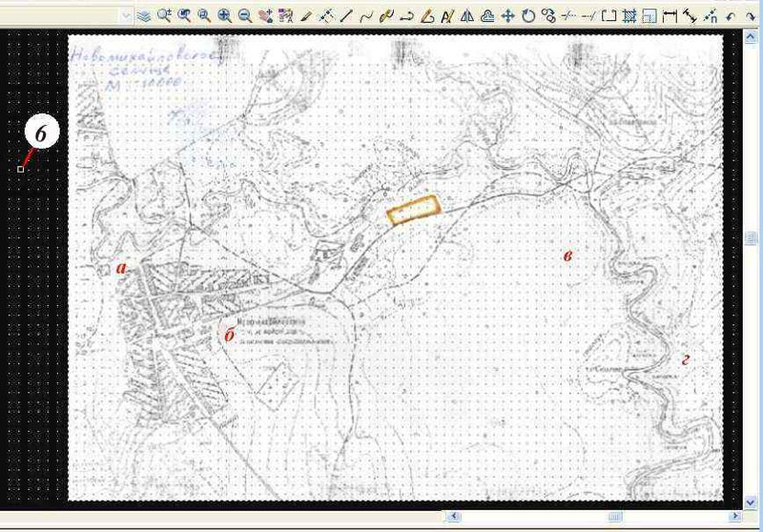763x532 pixels.
Task: Click the zoom out magnifier with minus
Action: tap(245, 16)
